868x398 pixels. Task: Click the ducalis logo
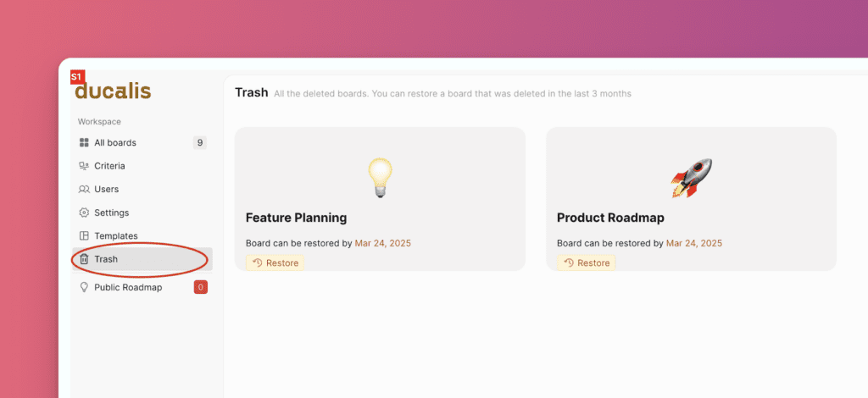(x=114, y=91)
